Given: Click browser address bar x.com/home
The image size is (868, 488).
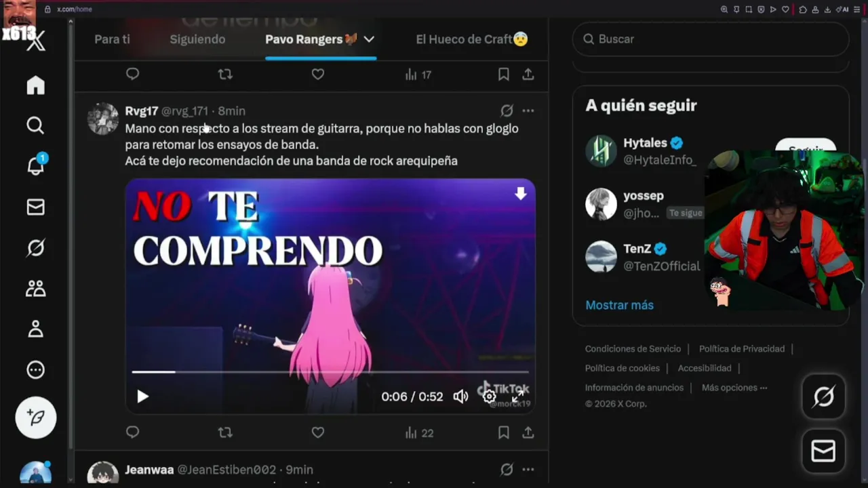Looking at the screenshot, I should (75, 9).
